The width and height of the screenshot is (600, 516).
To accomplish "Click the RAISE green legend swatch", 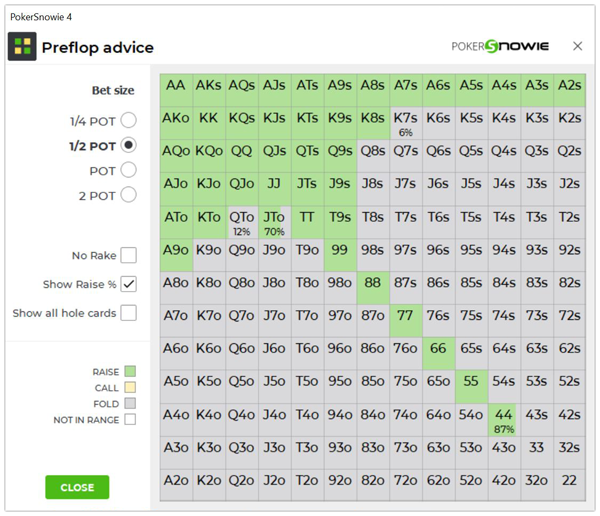I will point(129,372).
